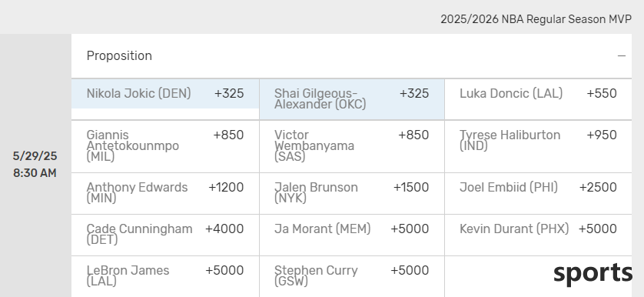Choose Victor Wembanyama (SAS) +850 bet
Viewport: 644px width, 297px height.
[x=351, y=146]
